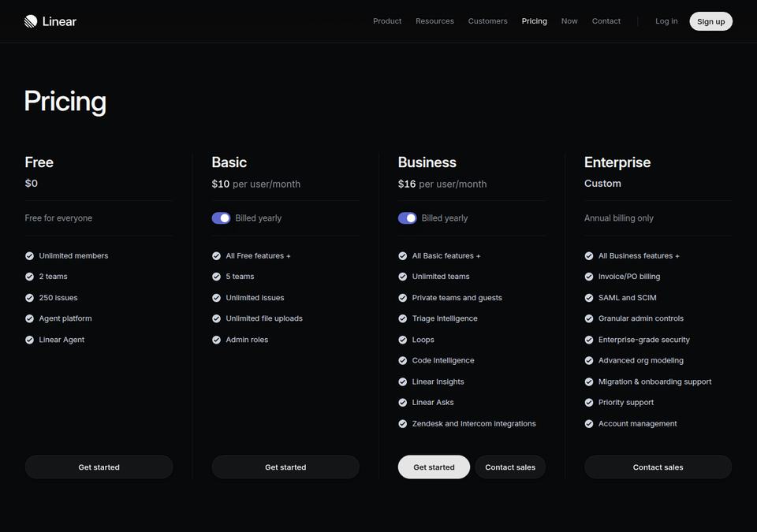The image size is (757, 532).
Task: Click the checkmark icon beside Triage Intelligence
Action: coord(403,318)
